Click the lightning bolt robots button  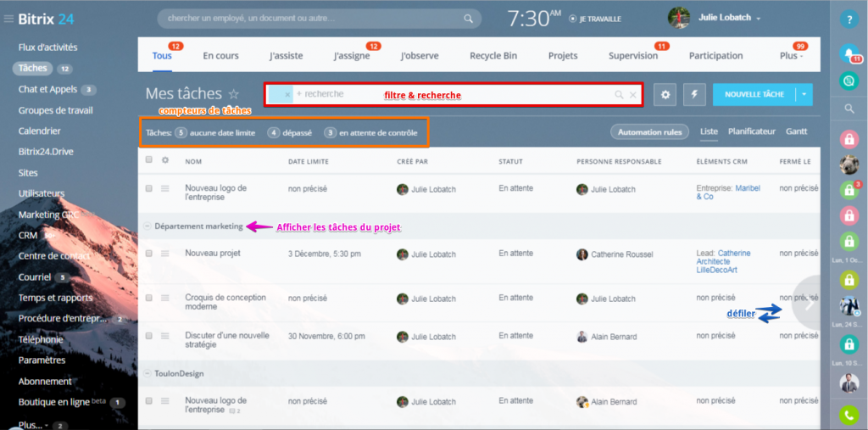[x=694, y=95]
